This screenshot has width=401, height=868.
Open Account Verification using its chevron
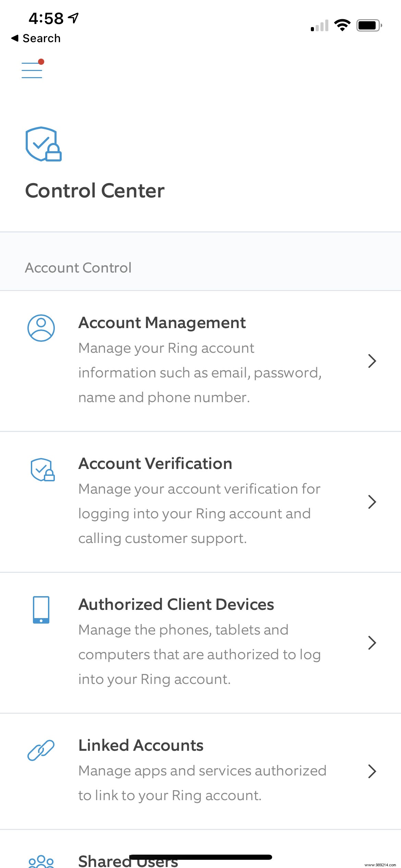(372, 502)
